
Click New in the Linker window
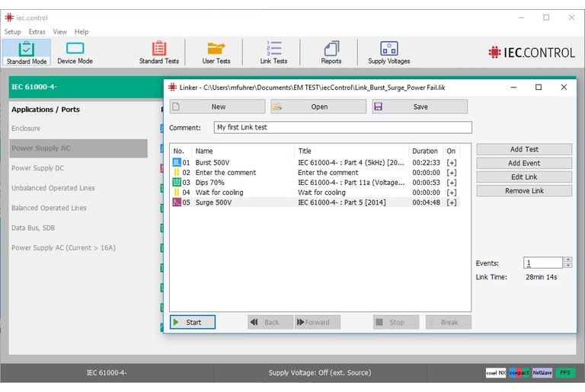[218, 107]
